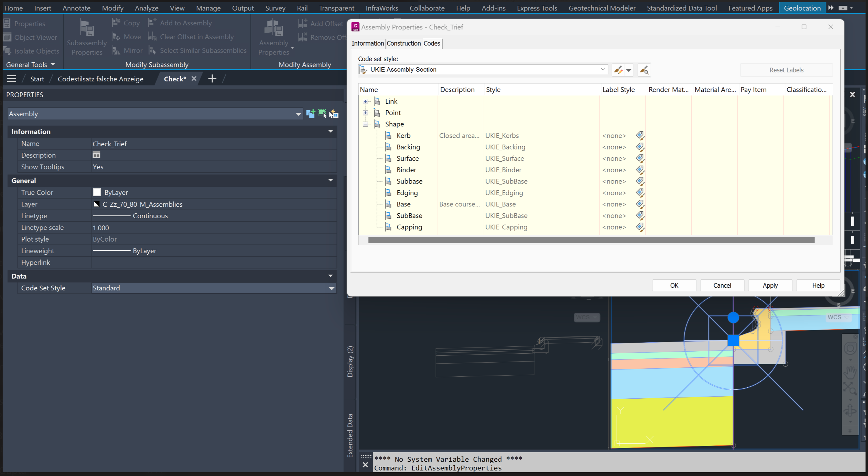Open the Code set style dropdown
The height and width of the screenshot is (476, 868).
click(x=603, y=69)
